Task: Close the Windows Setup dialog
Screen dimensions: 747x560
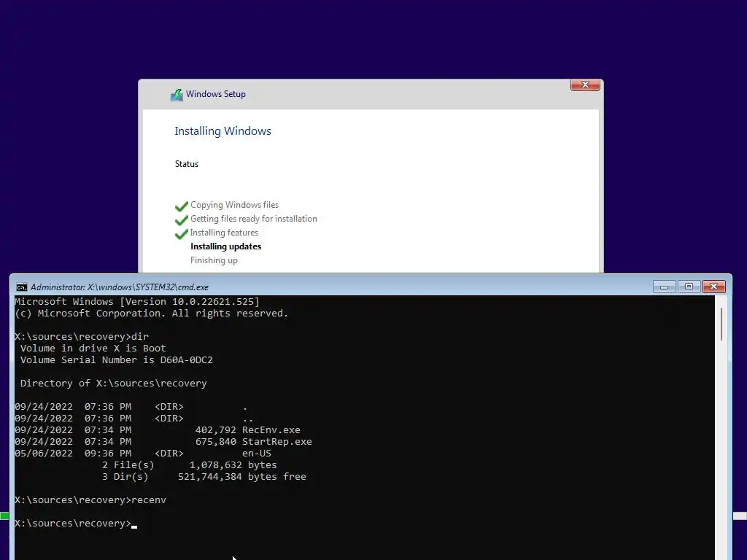Action: tap(585, 85)
